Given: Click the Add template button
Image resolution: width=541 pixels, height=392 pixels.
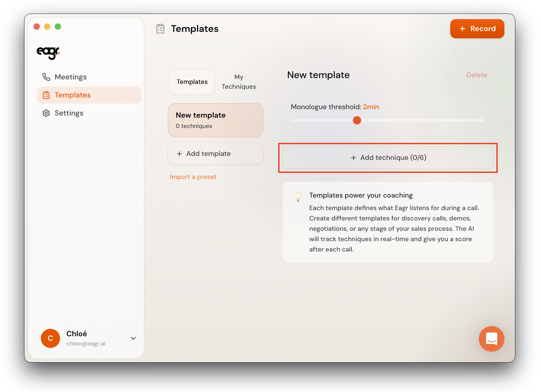Looking at the screenshot, I should [x=215, y=154].
